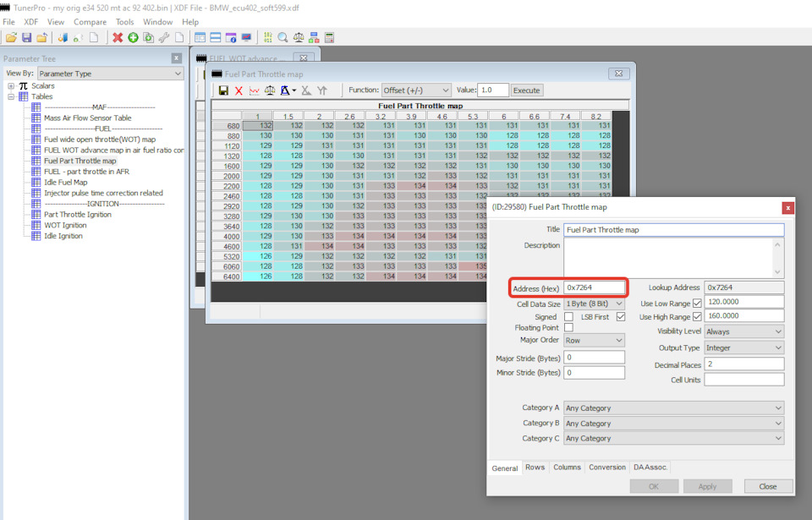The image size is (812, 520).
Task: Open the Category A dropdown
Action: [674, 408]
